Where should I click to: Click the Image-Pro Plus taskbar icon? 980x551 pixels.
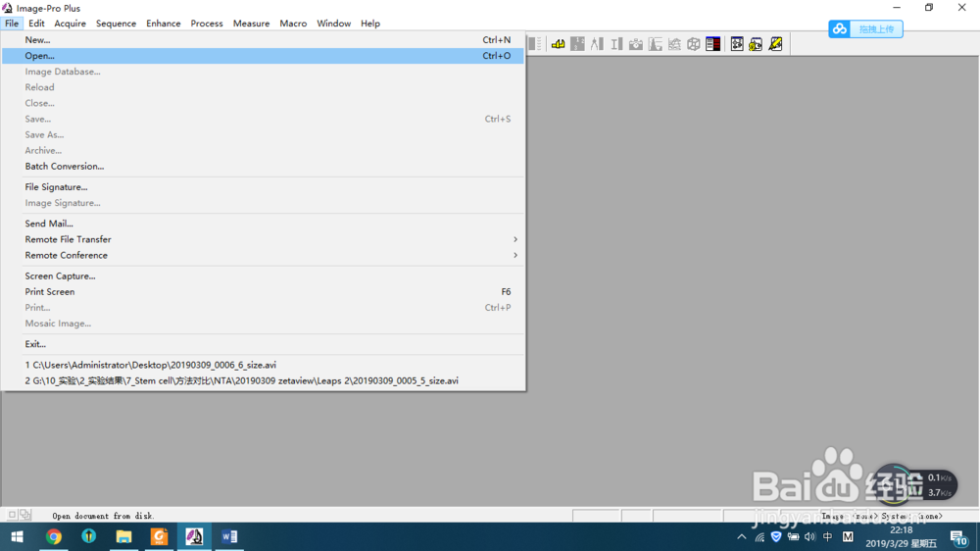click(194, 536)
